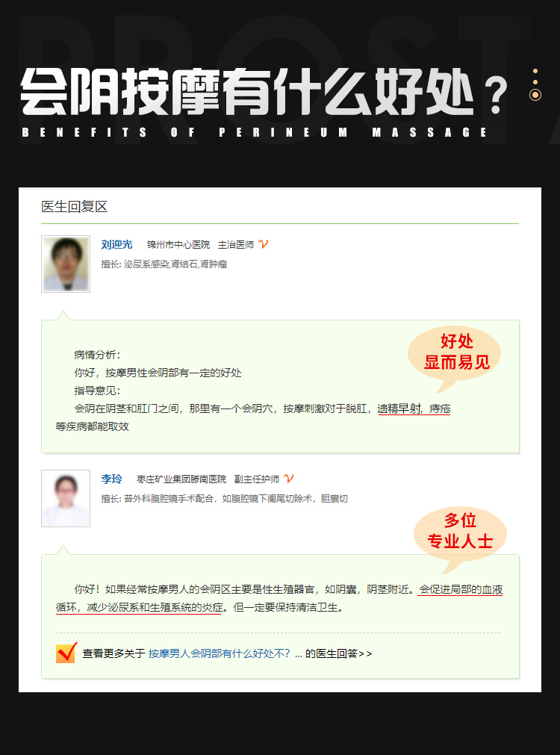Click the large ringed orange dot top right
The width and height of the screenshot is (560, 755).
tap(535, 95)
